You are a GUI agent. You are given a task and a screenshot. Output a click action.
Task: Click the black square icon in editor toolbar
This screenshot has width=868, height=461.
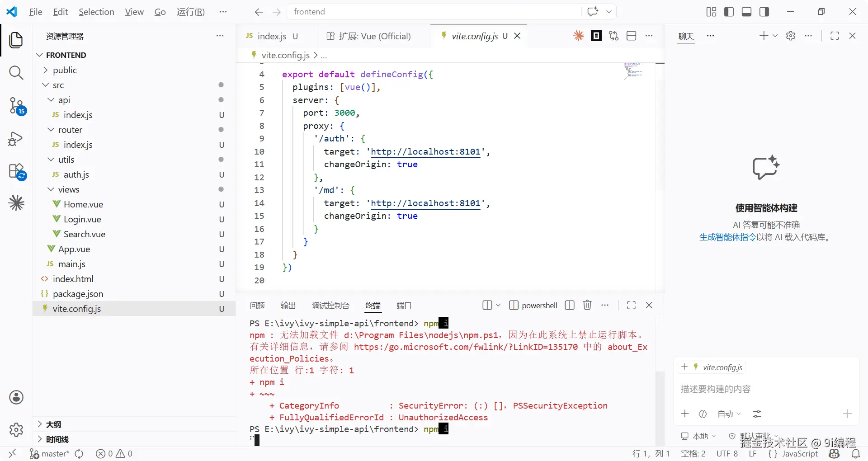(x=596, y=36)
